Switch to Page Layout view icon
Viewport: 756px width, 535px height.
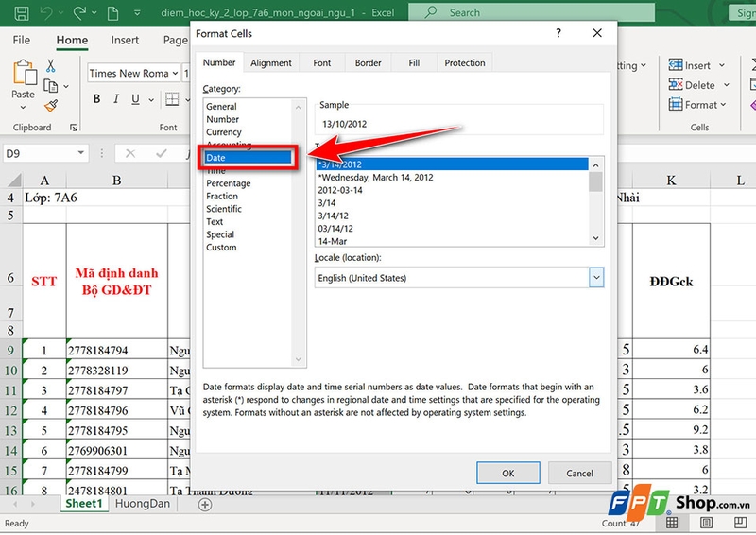click(x=706, y=523)
